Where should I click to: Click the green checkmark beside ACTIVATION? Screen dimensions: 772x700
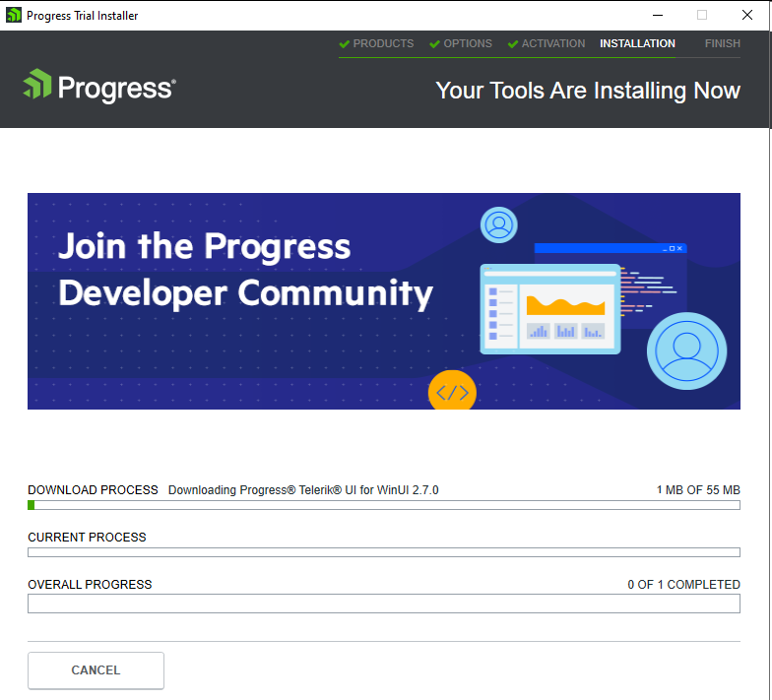512,43
